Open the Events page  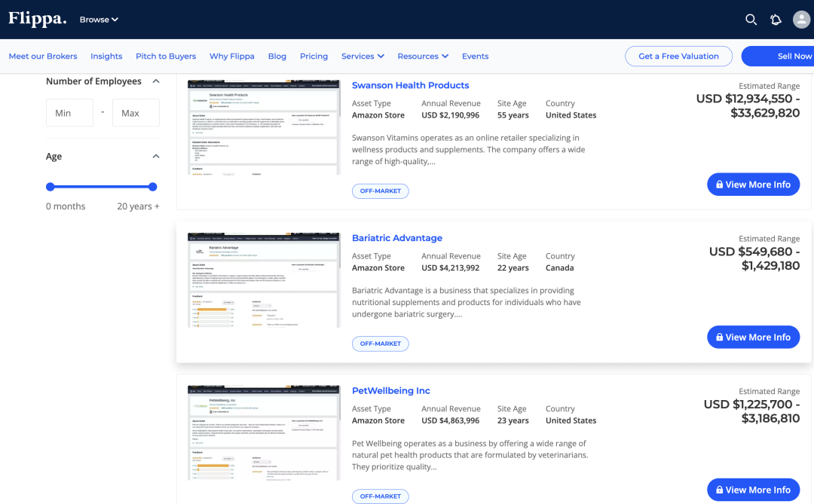coord(475,56)
